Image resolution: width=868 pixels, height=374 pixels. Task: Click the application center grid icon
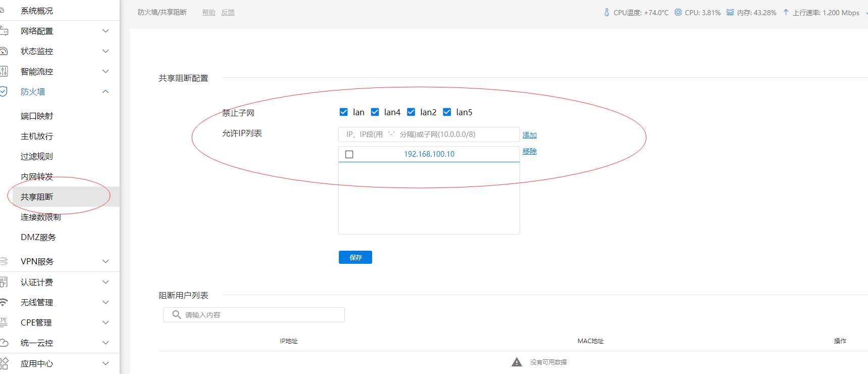pos(4,363)
